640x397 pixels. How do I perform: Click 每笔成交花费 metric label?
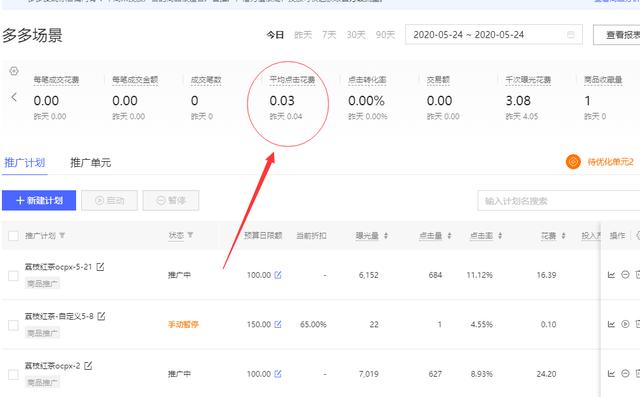(56, 80)
